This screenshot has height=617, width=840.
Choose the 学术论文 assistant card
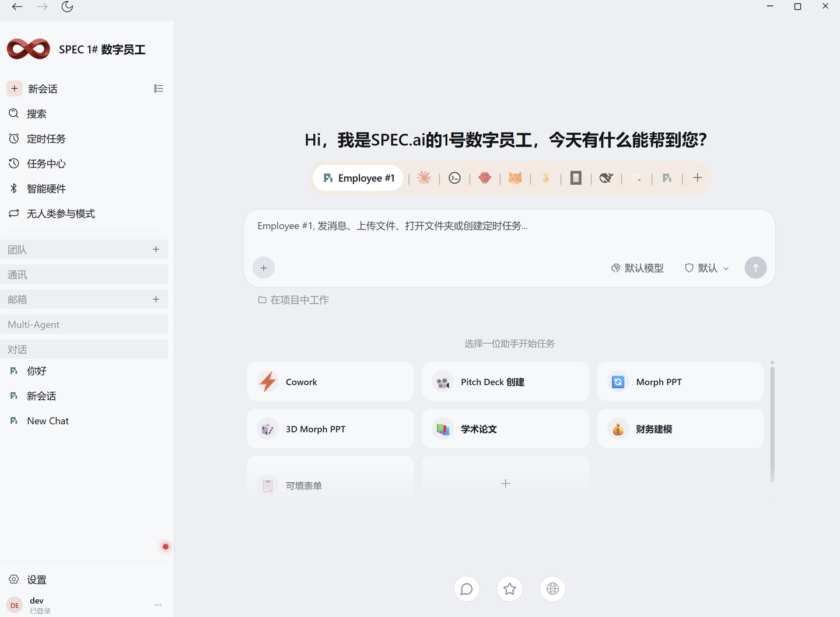point(505,429)
